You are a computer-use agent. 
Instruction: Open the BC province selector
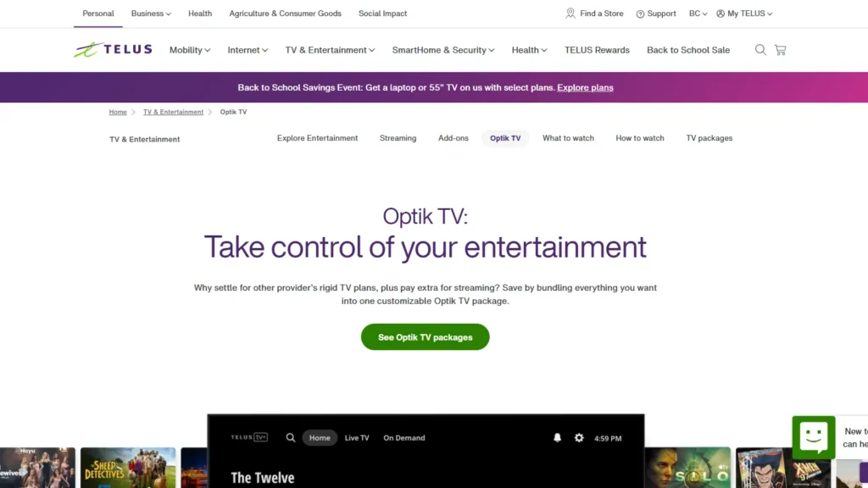(698, 14)
